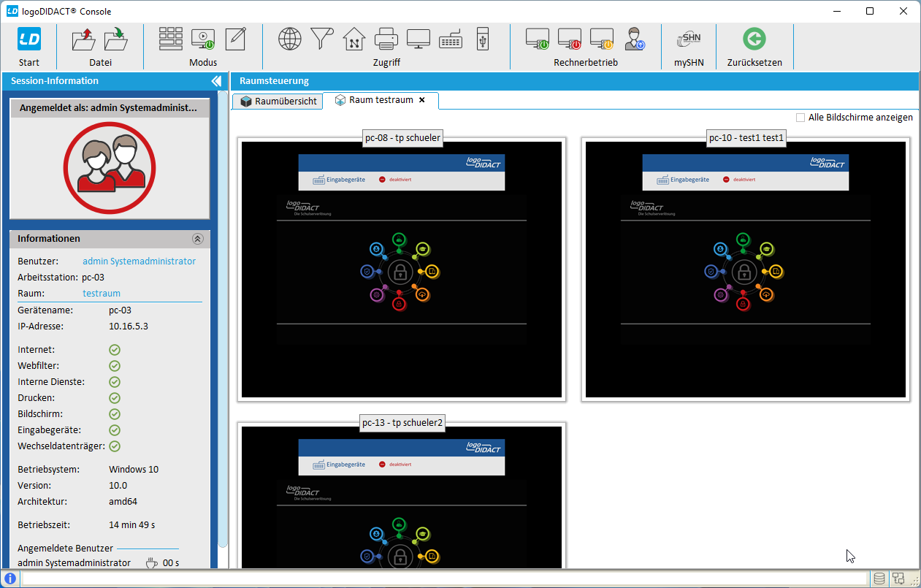Select the pc-08 tp schueler screen thumbnail
This screenshot has height=588, width=921.
tap(402, 270)
